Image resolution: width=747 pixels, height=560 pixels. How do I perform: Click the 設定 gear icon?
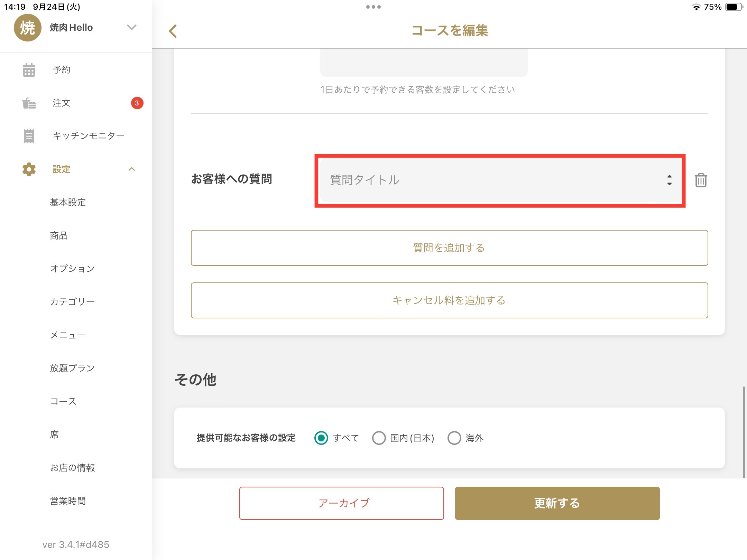[x=29, y=169]
